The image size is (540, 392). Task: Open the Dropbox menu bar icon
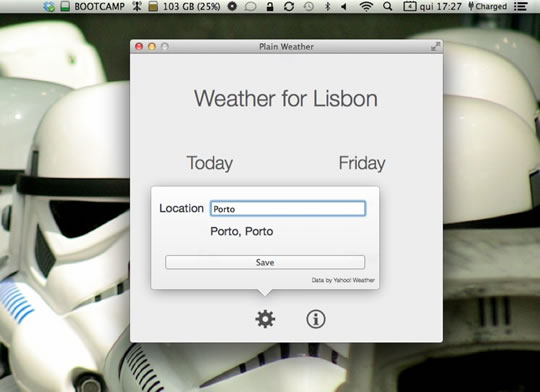click(x=50, y=6)
